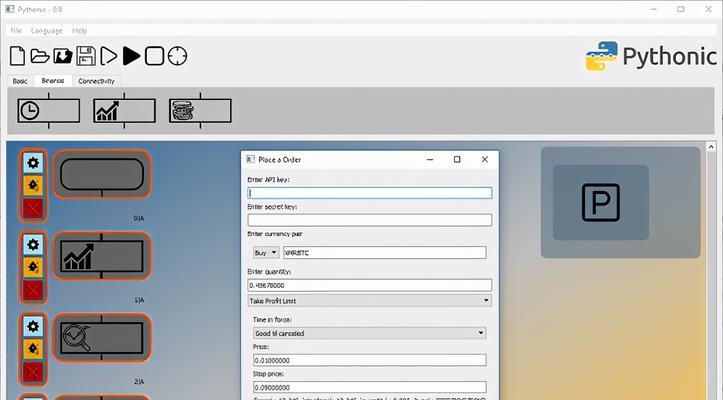Open the Language menu
The width and height of the screenshot is (723, 400).
pos(47,30)
